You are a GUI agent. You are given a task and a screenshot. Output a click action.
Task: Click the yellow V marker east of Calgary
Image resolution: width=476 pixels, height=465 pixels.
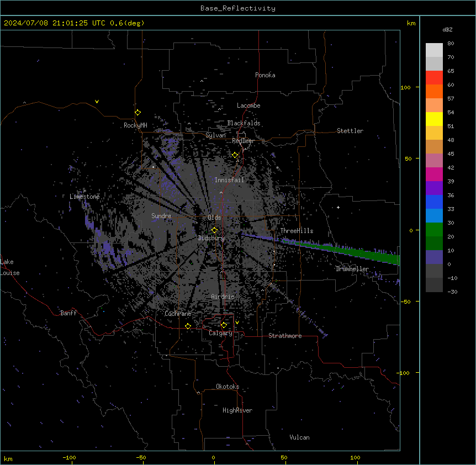(237, 323)
